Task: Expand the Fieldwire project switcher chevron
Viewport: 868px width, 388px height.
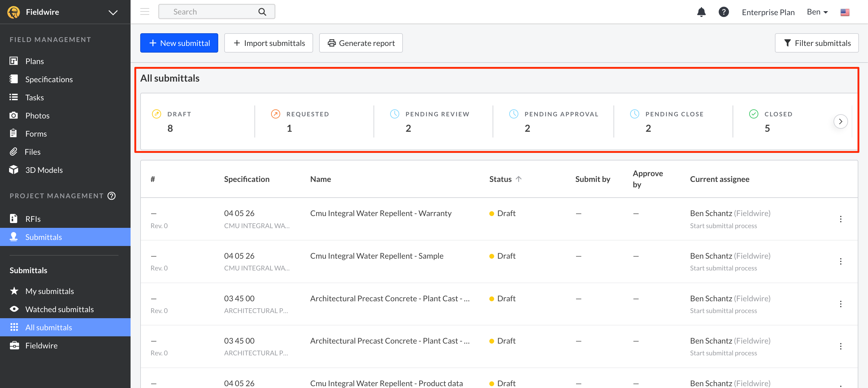Action: click(x=113, y=12)
